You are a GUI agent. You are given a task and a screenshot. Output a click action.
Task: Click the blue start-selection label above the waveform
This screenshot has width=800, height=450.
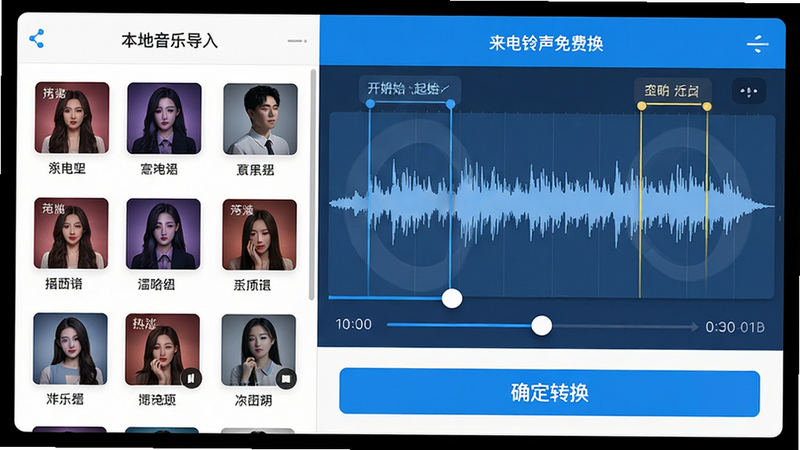tap(410, 89)
